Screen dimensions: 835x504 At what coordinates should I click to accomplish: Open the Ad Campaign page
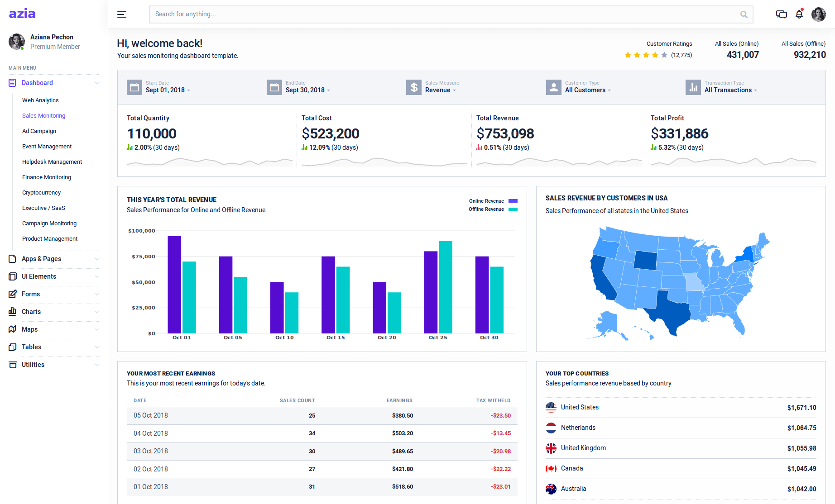(39, 131)
